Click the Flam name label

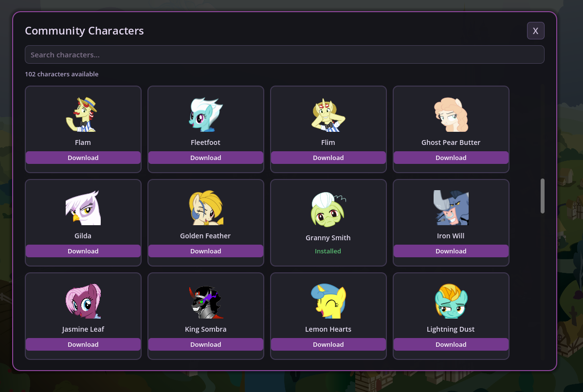coord(83,143)
